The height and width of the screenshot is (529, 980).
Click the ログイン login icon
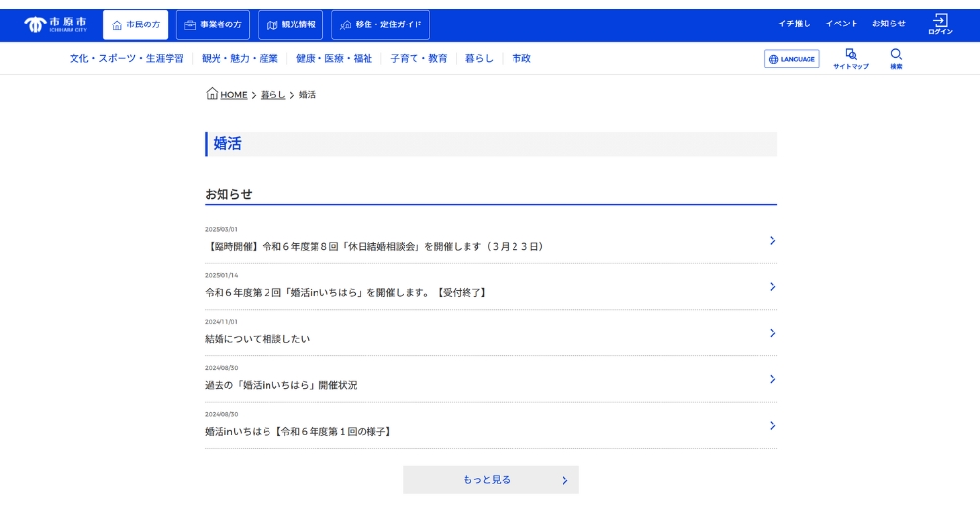[x=940, y=24]
